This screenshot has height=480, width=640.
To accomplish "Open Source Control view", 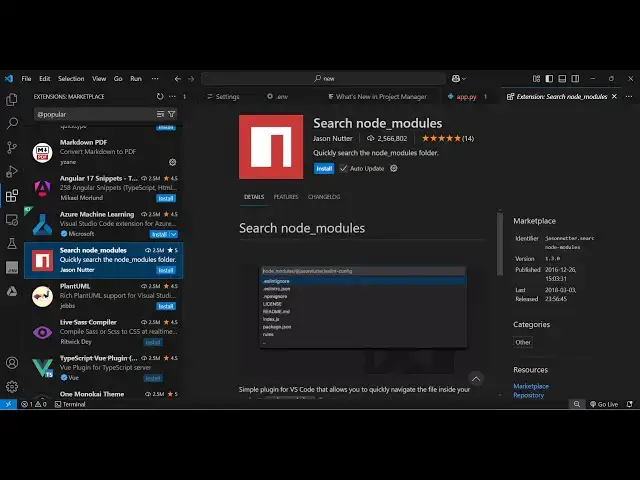I will (12, 147).
